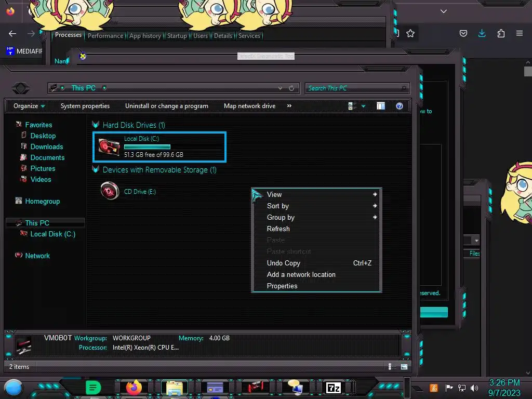Image resolution: width=532 pixels, height=399 pixels.
Task: Select This PC in navigation tree
Action: point(37,223)
